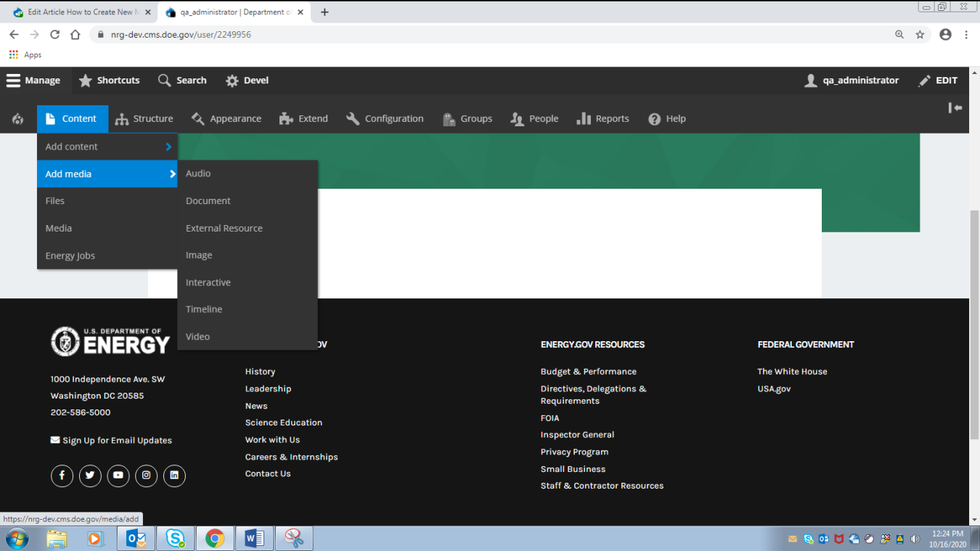The width and height of the screenshot is (980, 551).
Task: Click the Windows Start button
Action: point(17,539)
